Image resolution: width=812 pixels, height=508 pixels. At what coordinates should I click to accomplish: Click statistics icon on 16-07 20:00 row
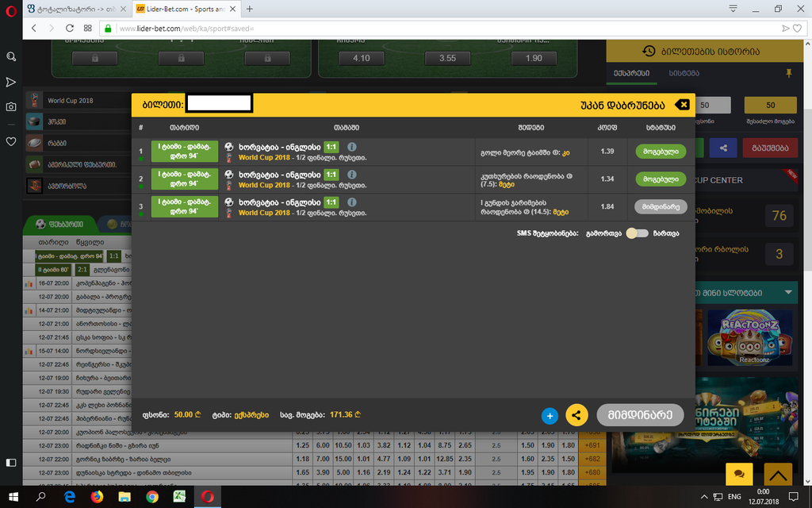[x=29, y=283]
